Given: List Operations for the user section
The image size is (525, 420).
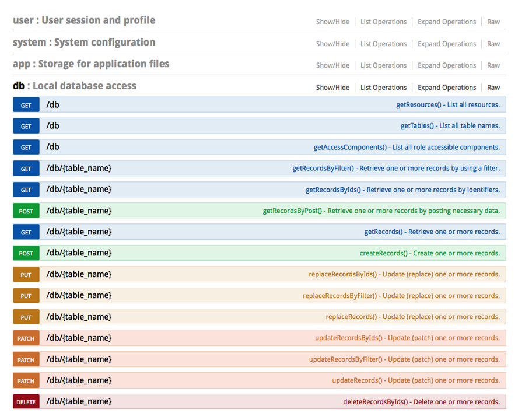Looking at the screenshot, I should pyautogui.click(x=383, y=22).
